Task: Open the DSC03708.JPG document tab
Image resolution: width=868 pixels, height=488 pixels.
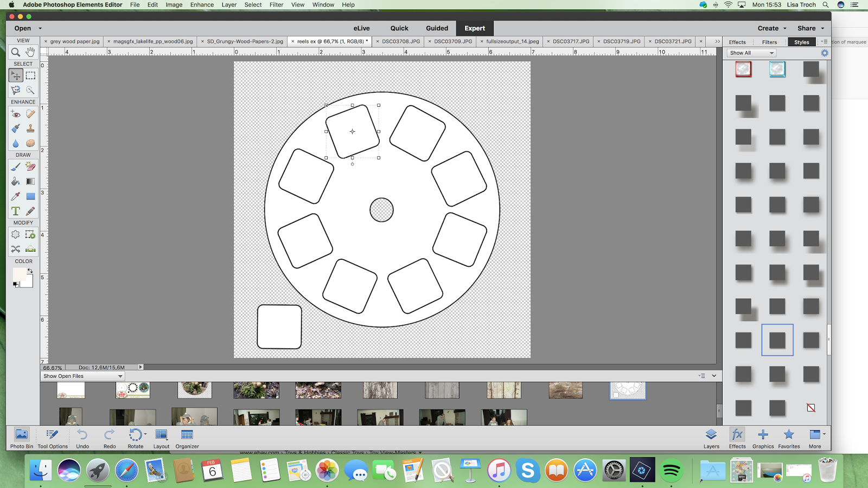Action: 400,41
